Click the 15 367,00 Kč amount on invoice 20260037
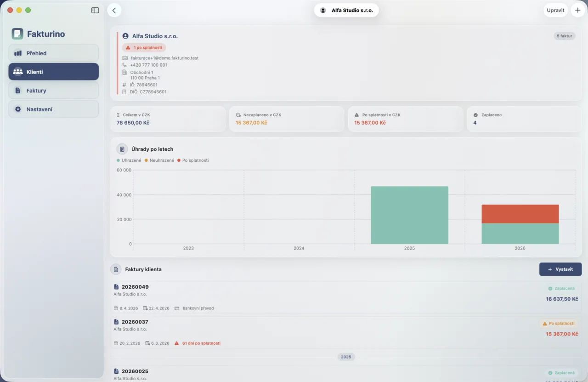The width and height of the screenshot is (588, 382). coord(562,334)
